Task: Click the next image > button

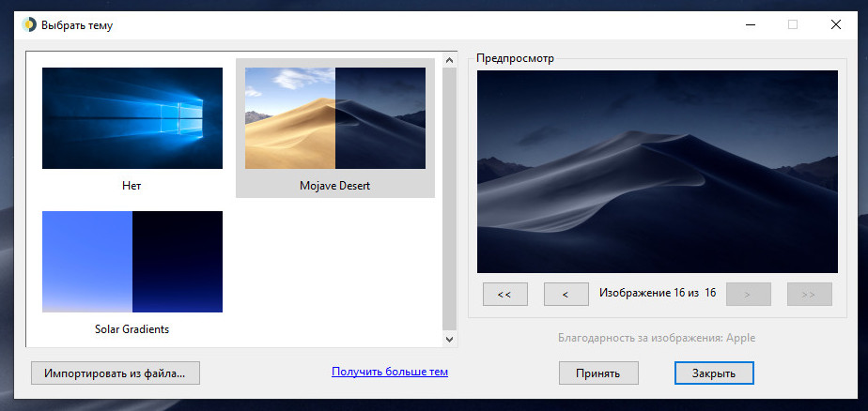Action: (x=748, y=294)
